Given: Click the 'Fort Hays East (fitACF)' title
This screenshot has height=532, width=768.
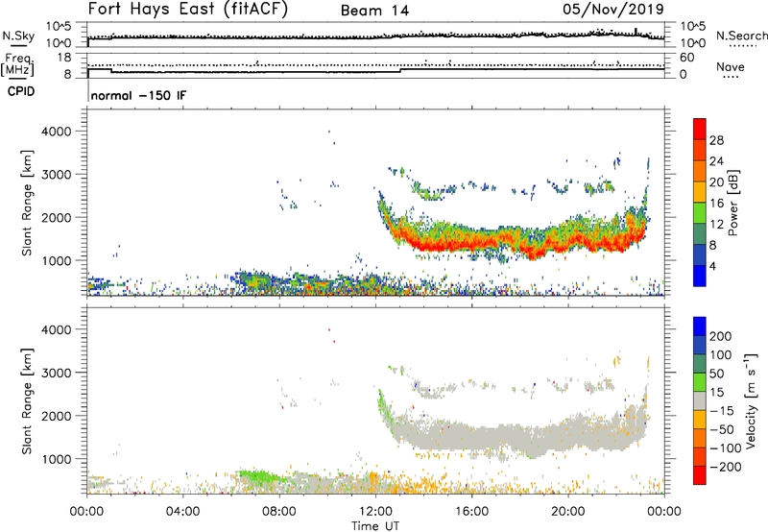Looking at the screenshot, I should 187,9.
